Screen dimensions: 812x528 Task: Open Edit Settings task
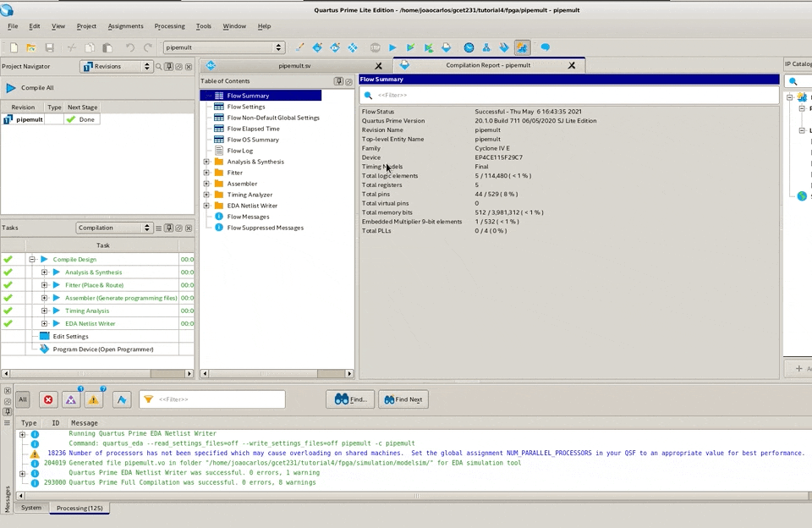coord(70,336)
